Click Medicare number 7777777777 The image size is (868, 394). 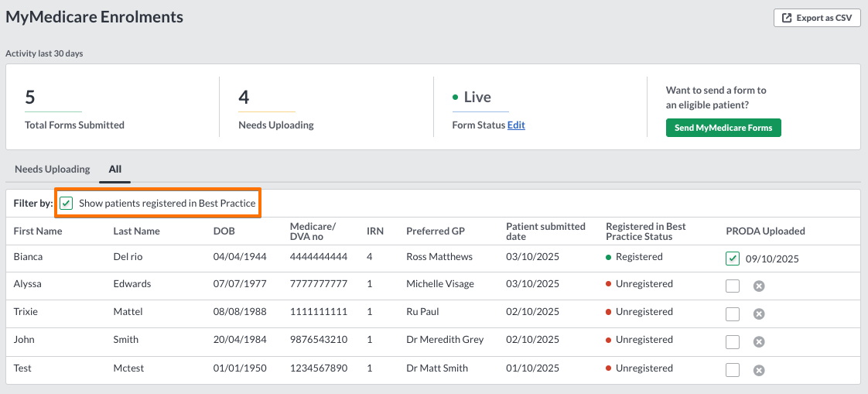click(318, 284)
